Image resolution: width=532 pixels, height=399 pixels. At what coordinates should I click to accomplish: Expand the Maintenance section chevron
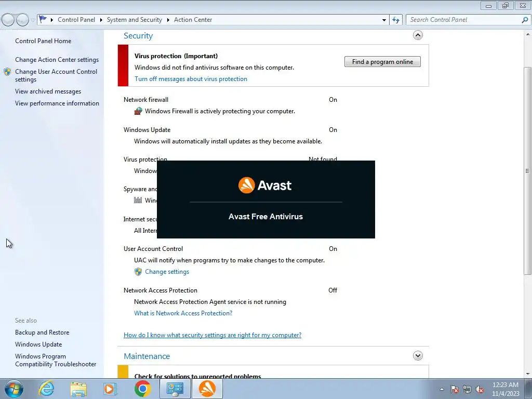[x=418, y=355]
